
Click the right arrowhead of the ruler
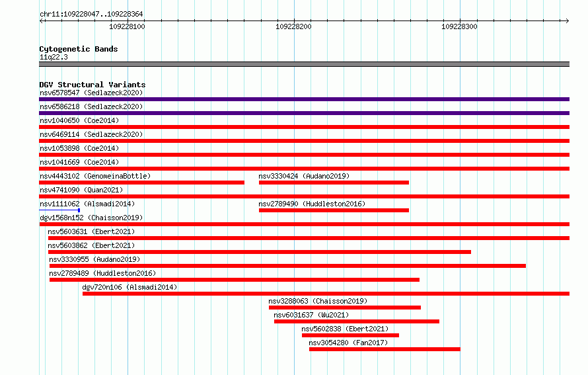567,21
